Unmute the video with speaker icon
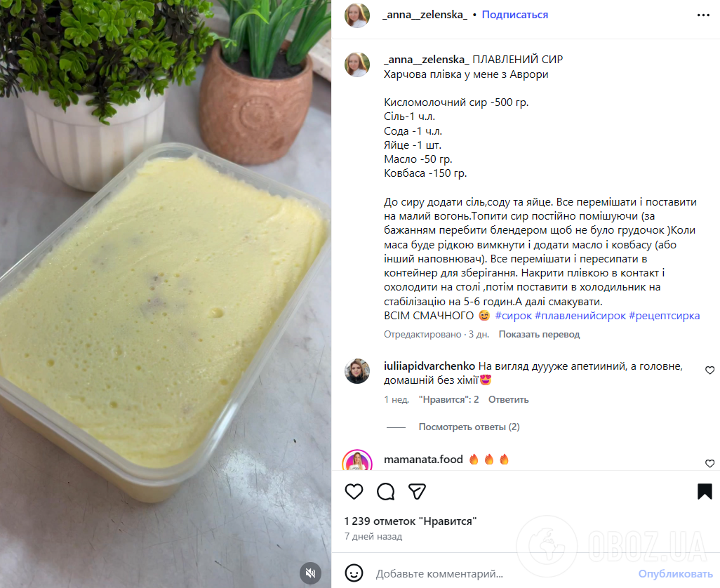The height and width of the screenshot is (588, 720). 310,573
